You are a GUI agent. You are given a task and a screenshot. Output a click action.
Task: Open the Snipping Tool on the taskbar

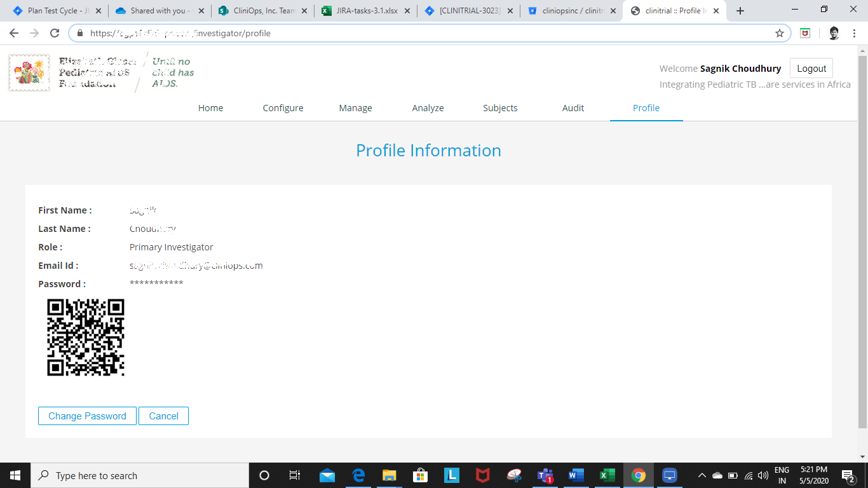click(x=514, y=475)
